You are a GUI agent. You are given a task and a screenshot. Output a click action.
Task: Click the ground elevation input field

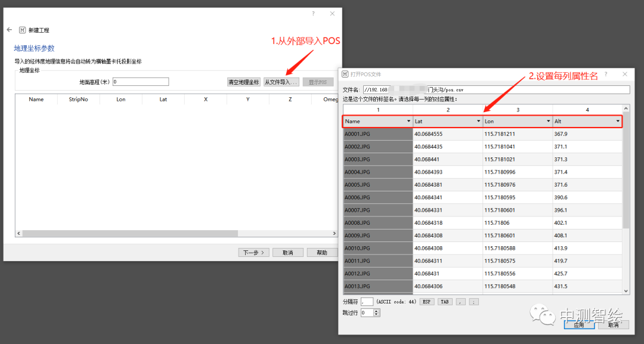pyautogui.click(x=141, y=82)
